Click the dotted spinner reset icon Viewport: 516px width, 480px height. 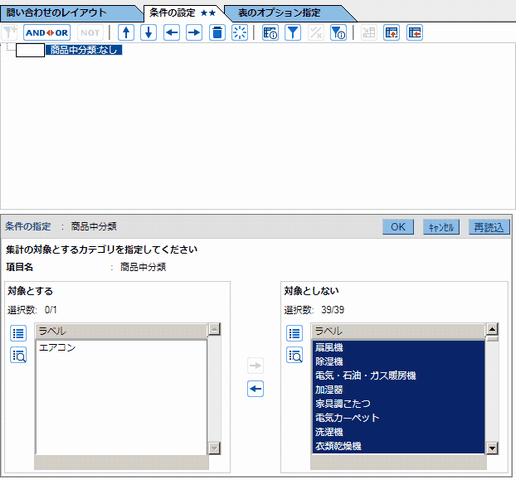click(x=240, y=33)
